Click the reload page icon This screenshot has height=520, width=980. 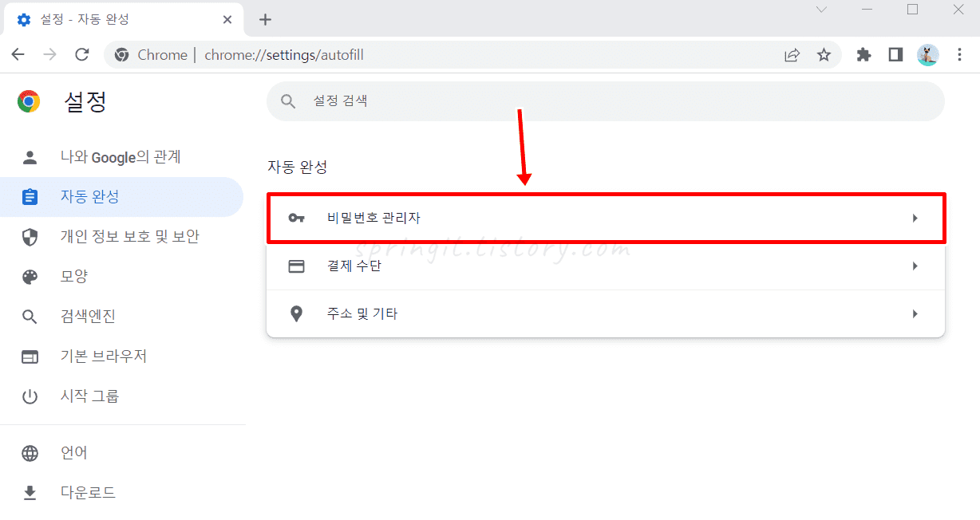81,55
